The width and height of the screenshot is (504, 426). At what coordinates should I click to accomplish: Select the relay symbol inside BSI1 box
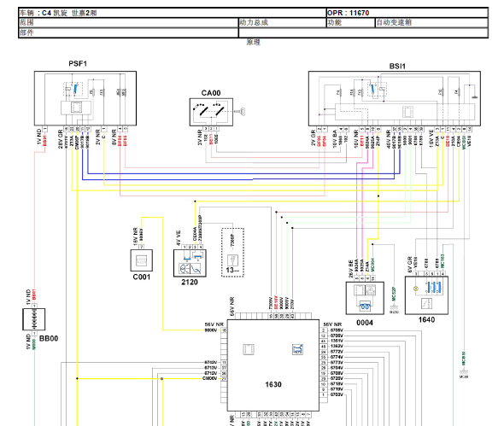coord(377,89)
